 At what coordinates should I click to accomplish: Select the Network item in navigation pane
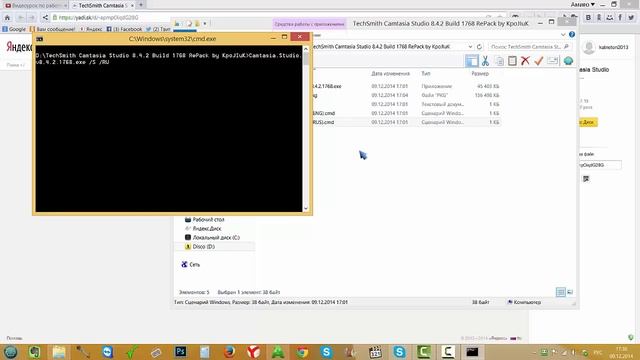(x=191, y=264)
